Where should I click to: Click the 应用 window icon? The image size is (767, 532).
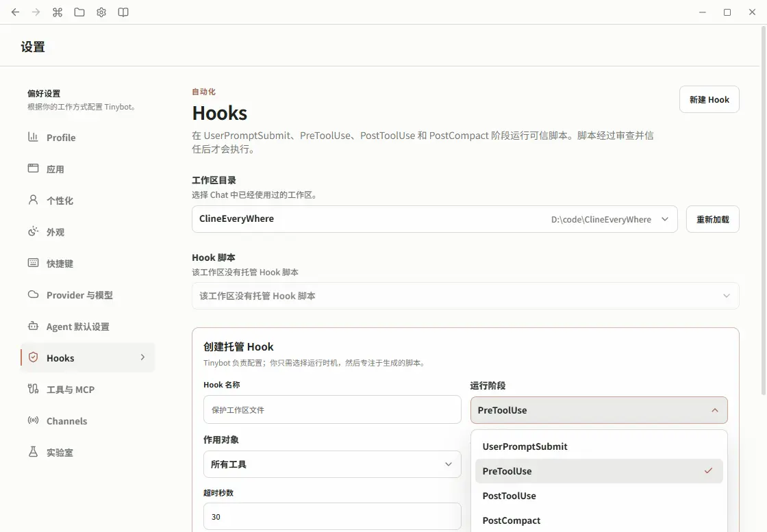[x=33, y=168]
